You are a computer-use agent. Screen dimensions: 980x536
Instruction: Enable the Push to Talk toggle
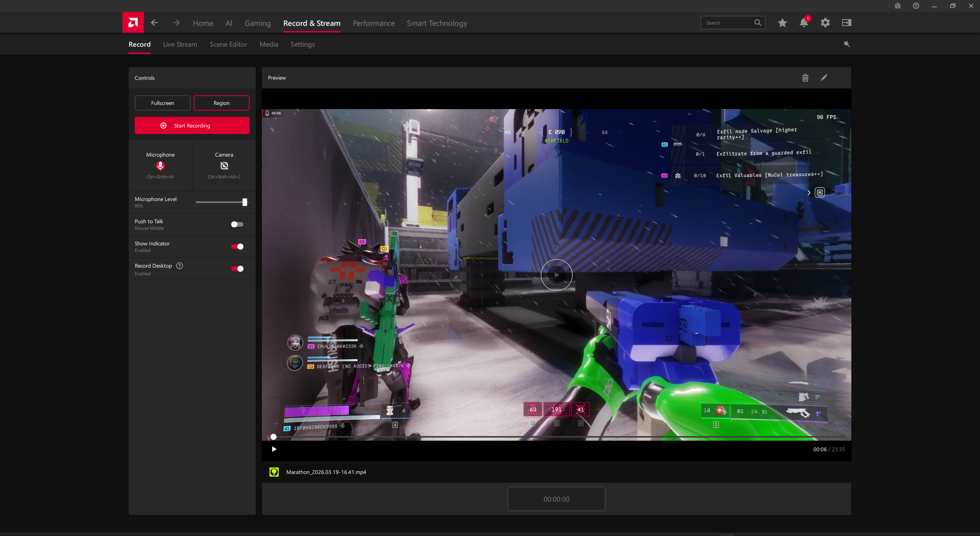click(x=237, y=224)
